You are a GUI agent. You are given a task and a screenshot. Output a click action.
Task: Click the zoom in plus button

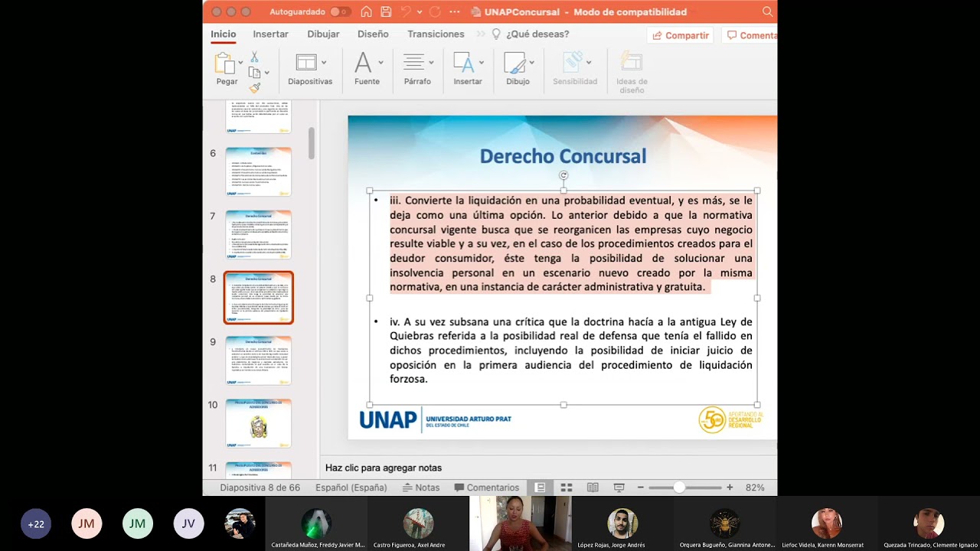click(x=730, y=487)
